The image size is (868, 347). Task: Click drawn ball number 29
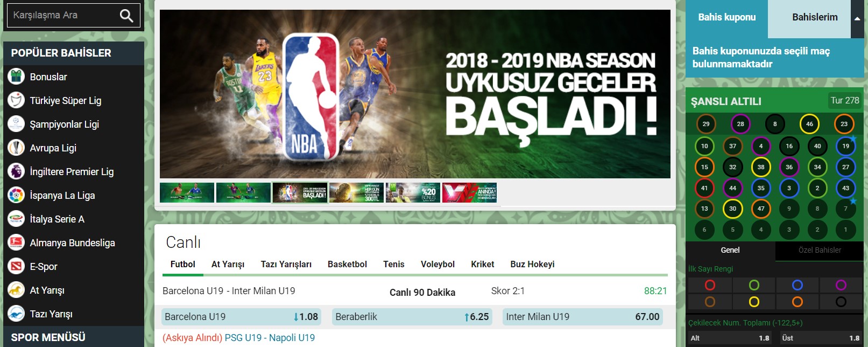(706, 124)
